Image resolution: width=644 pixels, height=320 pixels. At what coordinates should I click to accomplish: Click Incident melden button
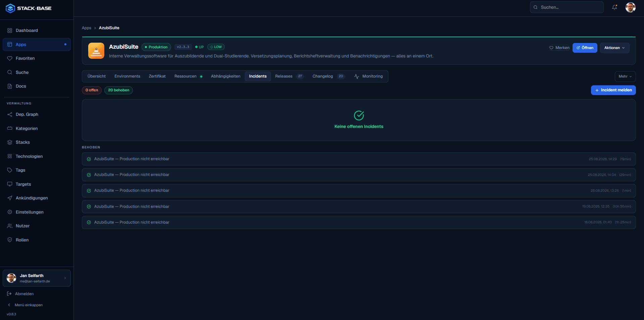pos(613,90)
